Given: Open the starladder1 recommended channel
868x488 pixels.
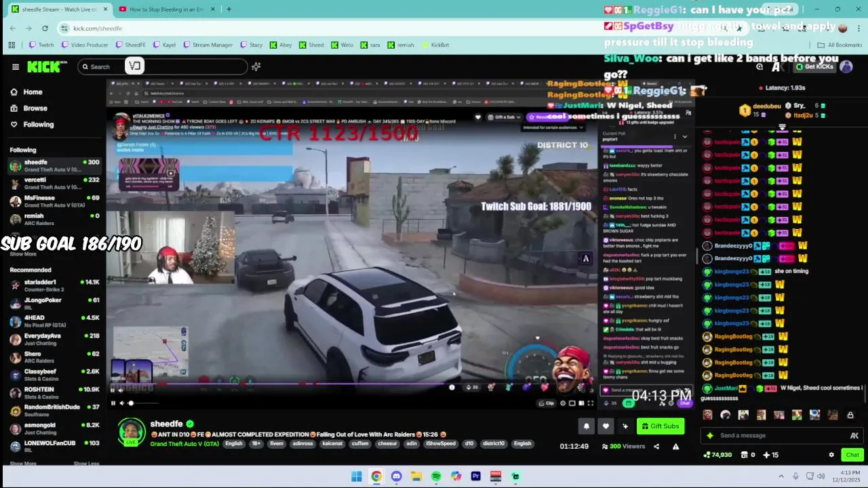Looking at the screenshot, I should click(x=54, y=285).
